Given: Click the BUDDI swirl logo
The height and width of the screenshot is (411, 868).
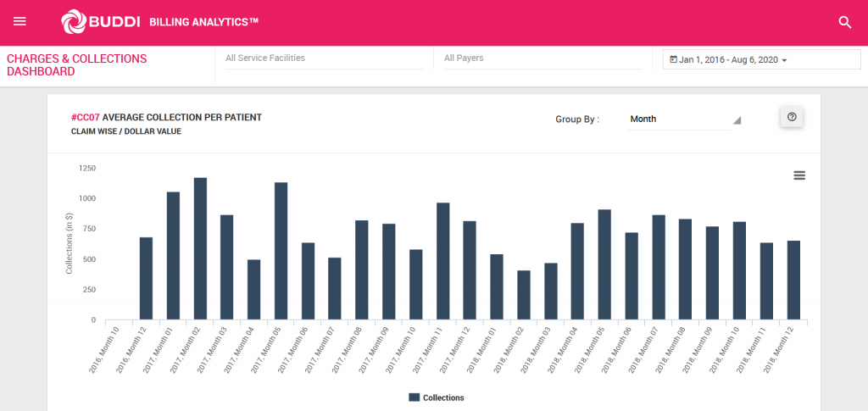Looking at the screenshot, I should [73, 21].
